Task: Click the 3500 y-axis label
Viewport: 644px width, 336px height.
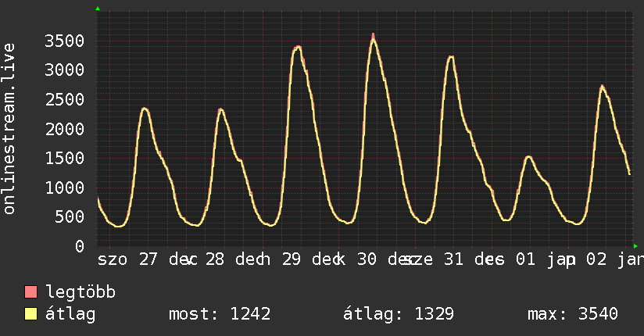Action: [65, 41]
